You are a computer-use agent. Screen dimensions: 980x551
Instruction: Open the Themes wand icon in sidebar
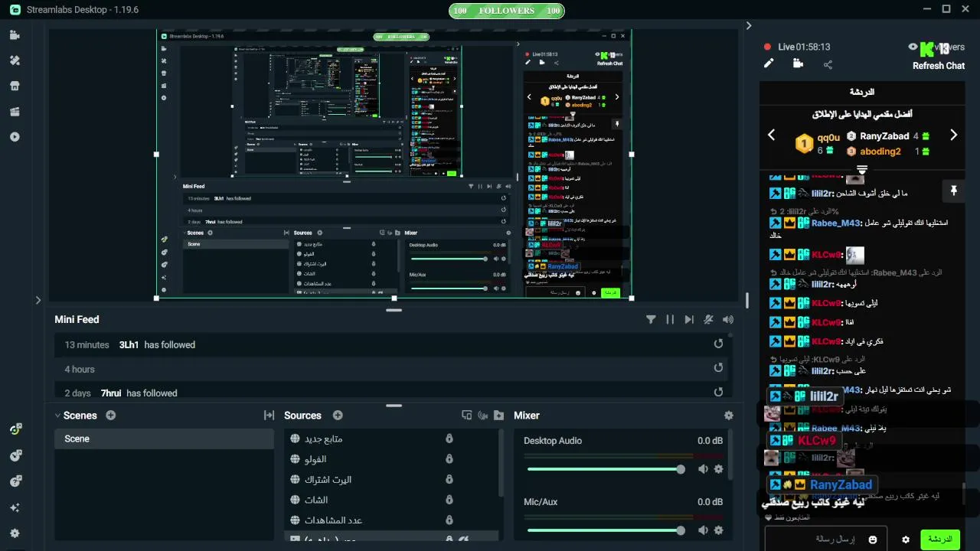tap(15, 60)
